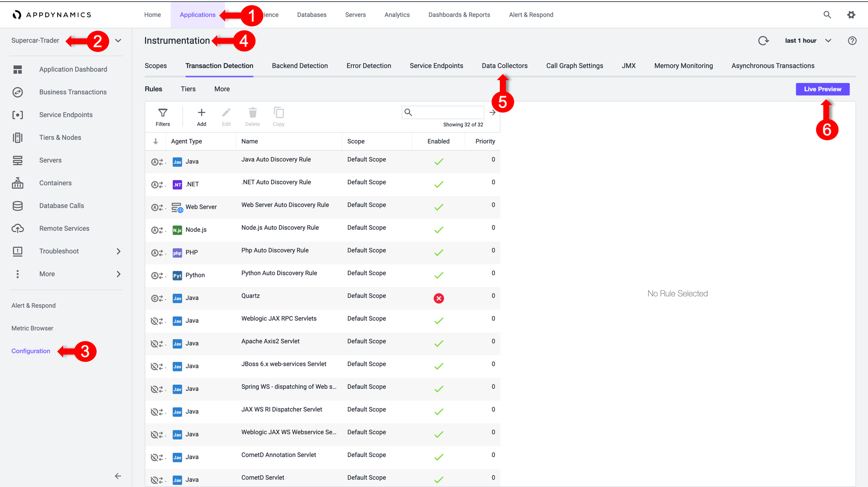Screen dimensions: 868x487
Task: Click the red disabled status for Quartz rule
Action: tap(439, 298)
